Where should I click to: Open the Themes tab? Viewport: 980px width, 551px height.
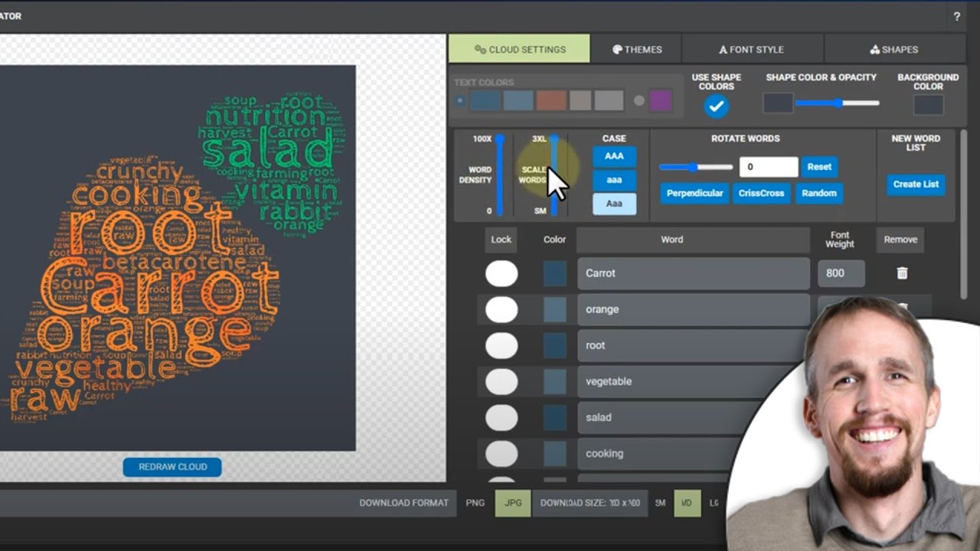pos(636,49)
